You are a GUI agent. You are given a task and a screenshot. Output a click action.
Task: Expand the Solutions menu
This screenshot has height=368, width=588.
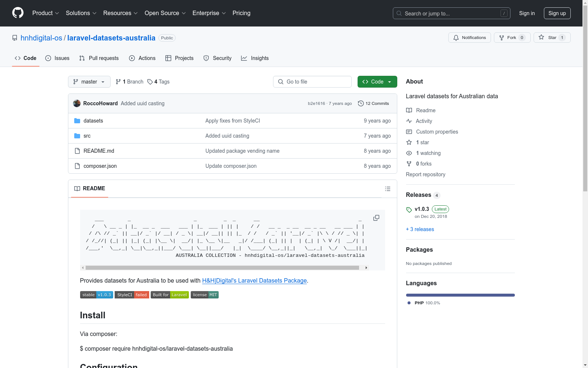click(81, 13)
